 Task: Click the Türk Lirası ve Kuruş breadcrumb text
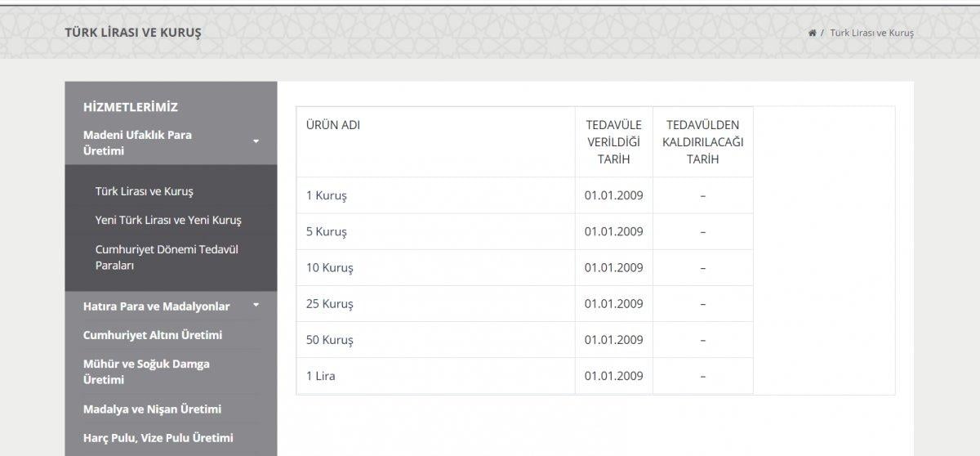point(871,33)
